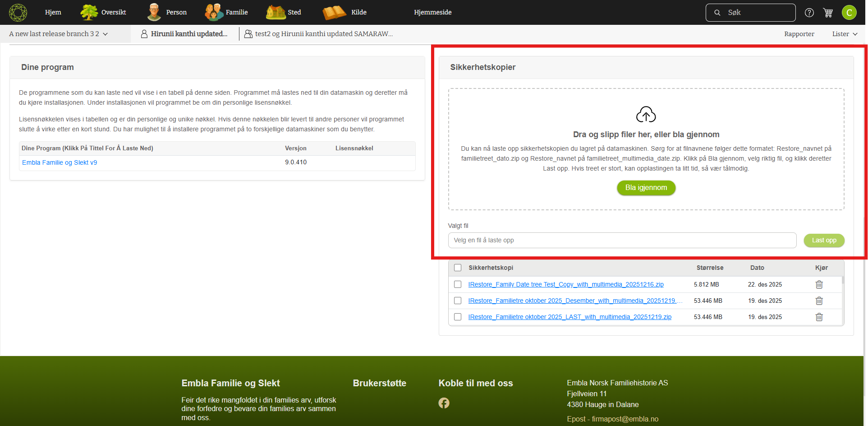Click the green user avatar icon
The width and height of the screenshot is (868, 426).
[849, 13]
